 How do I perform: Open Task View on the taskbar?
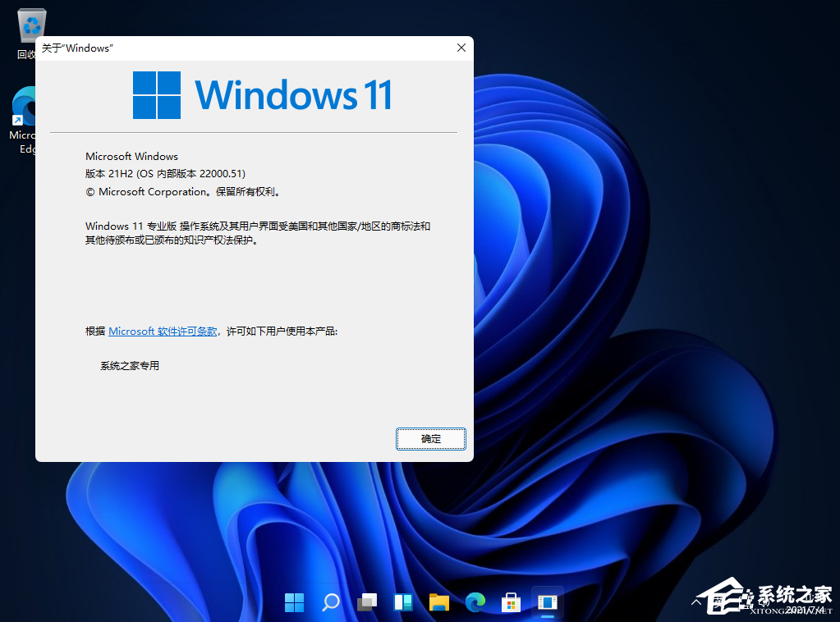[x=366, y=601]
